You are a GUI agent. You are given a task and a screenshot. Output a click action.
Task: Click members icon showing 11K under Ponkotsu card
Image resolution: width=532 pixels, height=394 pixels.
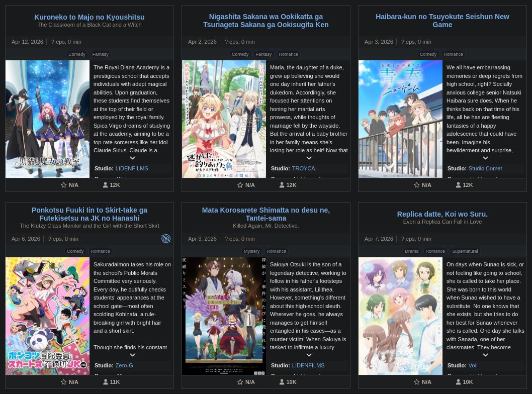(106, 382)
